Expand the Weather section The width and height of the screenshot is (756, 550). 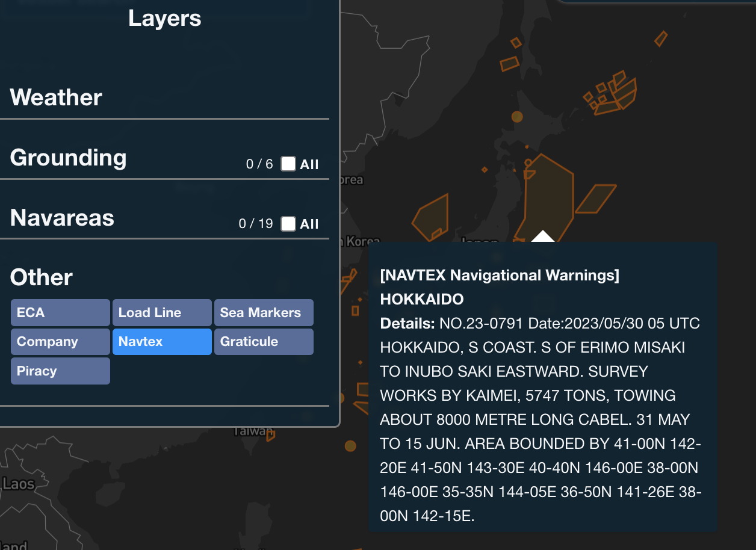(x=55, y=97)
